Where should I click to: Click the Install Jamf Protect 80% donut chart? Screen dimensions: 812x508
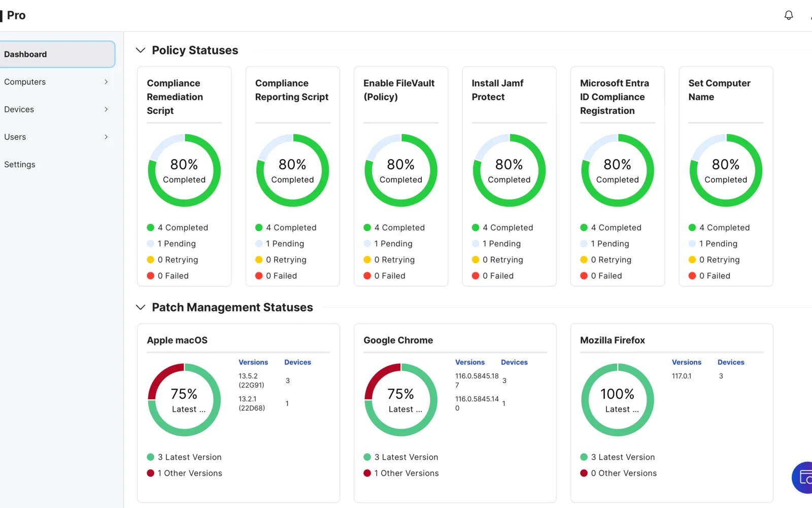[x=509, y=170]
